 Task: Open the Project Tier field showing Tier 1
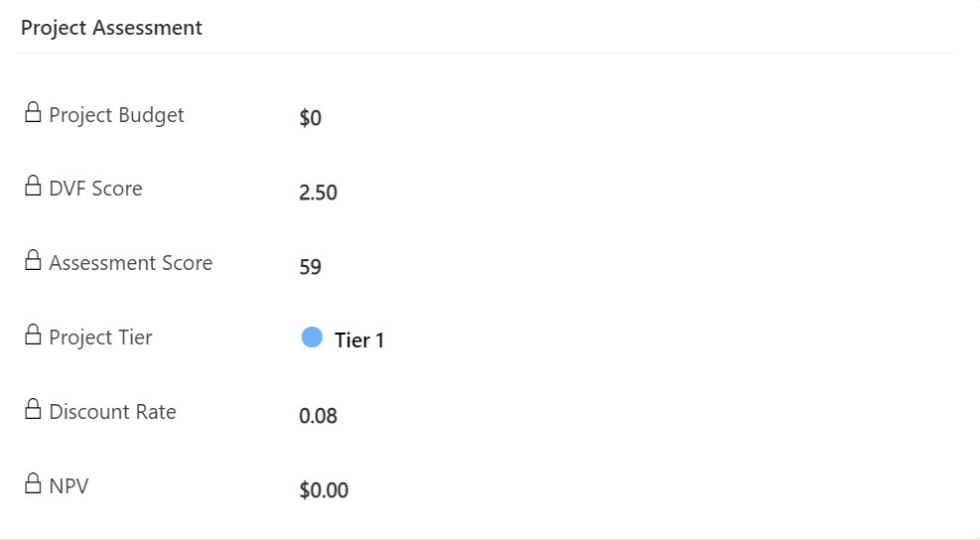point(358,340)
